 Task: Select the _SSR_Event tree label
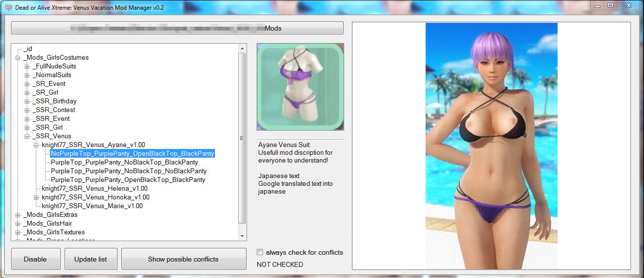pos(51,118)
